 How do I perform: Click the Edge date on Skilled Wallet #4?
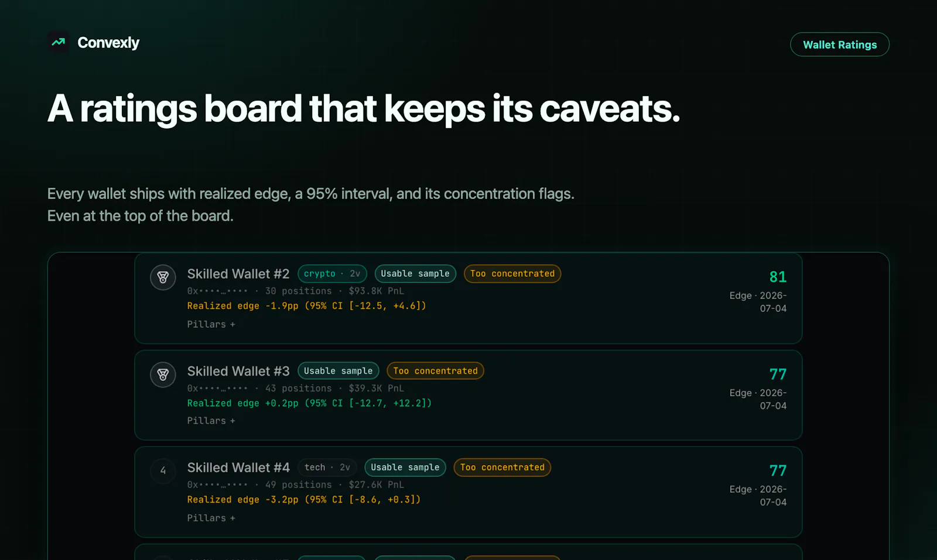point(758,496)
